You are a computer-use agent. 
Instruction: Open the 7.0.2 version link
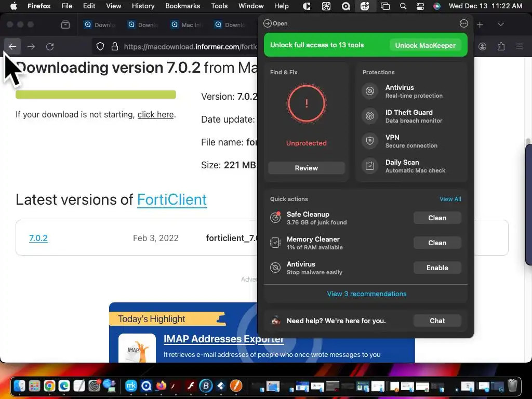(x=38, y=238)
